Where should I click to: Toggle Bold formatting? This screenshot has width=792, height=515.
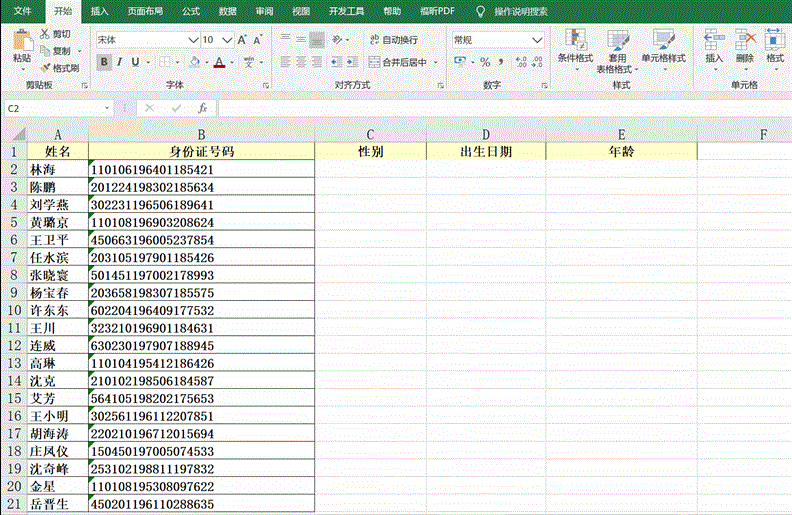coord(104,62)
